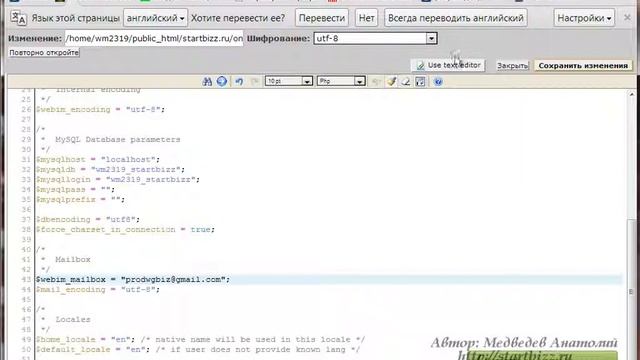Close the translation bar
Viewport: 640px width, 360px height.
click(627, 18)
